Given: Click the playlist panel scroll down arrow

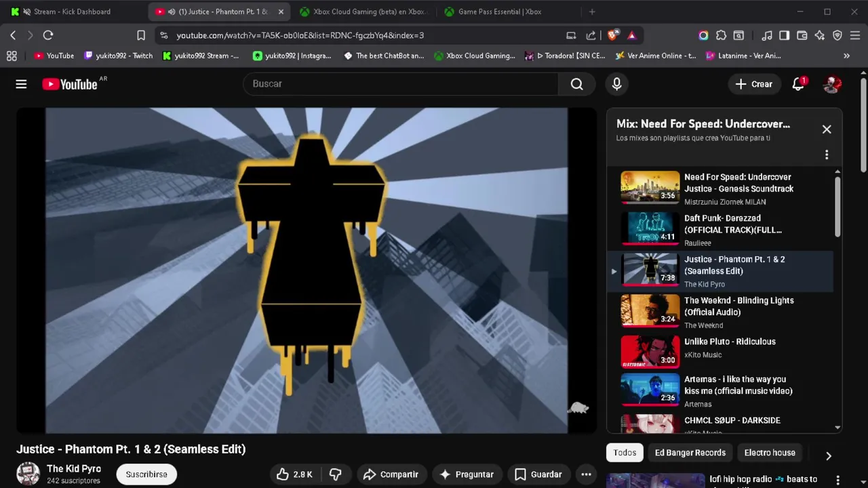Looking at the screenshot, I should coord(837,428).
